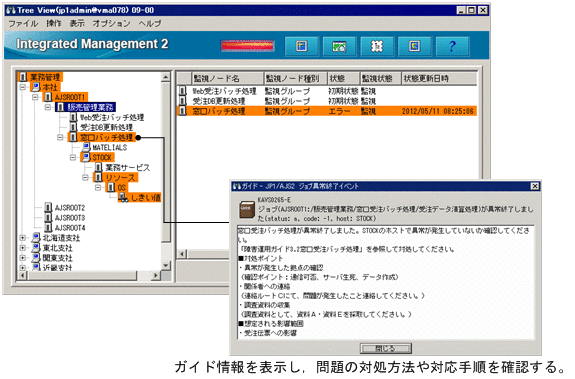The image size is (575, 379).
Task: Collapse the AJSROOT1 node
Action: 35,97
